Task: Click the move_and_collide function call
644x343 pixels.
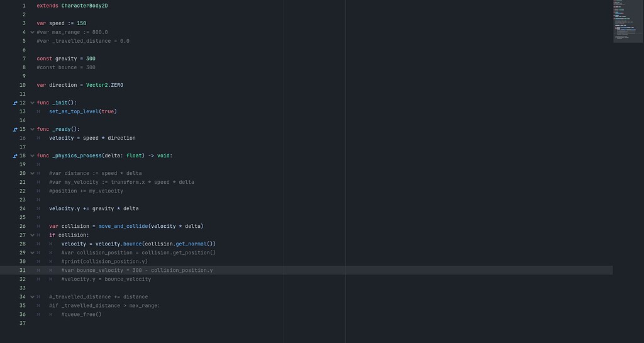Action: 123,226
